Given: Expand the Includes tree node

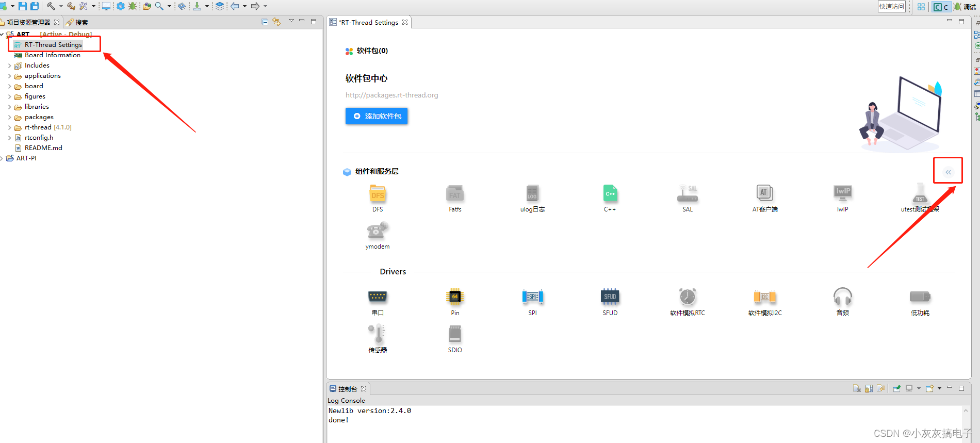Looking at the screenshot, I should [x=9, y=65].
